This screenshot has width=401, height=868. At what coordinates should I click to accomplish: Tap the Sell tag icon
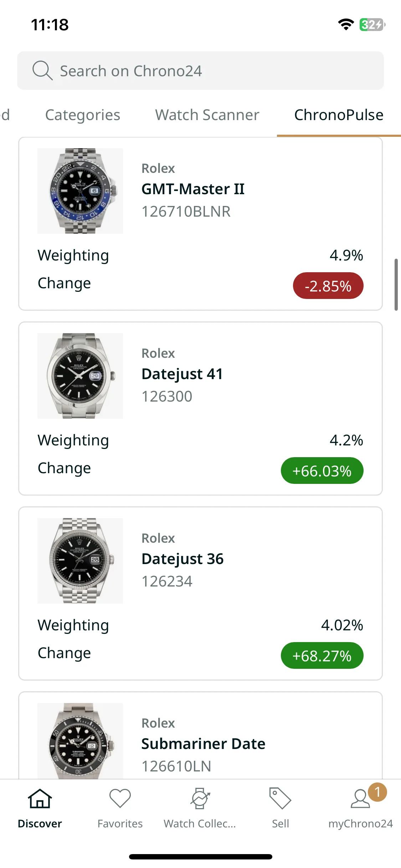pos(281,798)
